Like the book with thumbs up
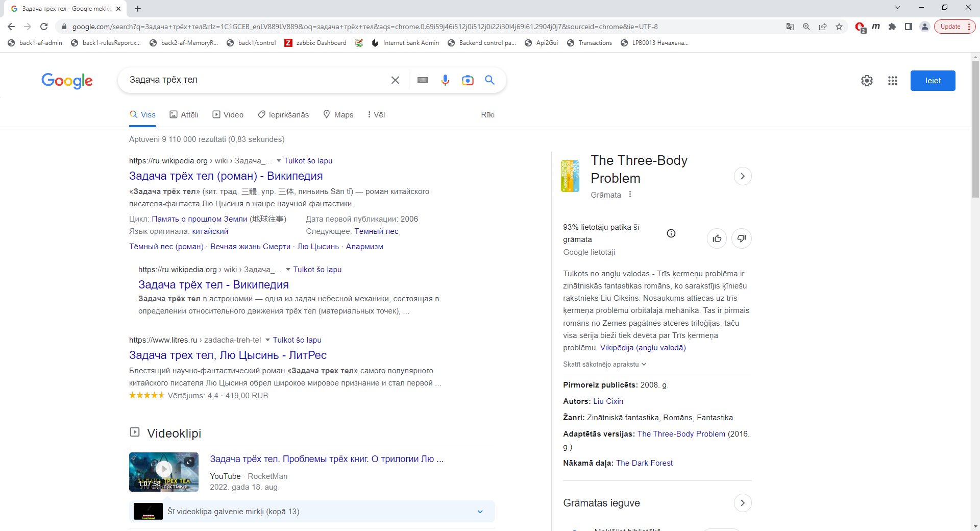 pos(717,238)
